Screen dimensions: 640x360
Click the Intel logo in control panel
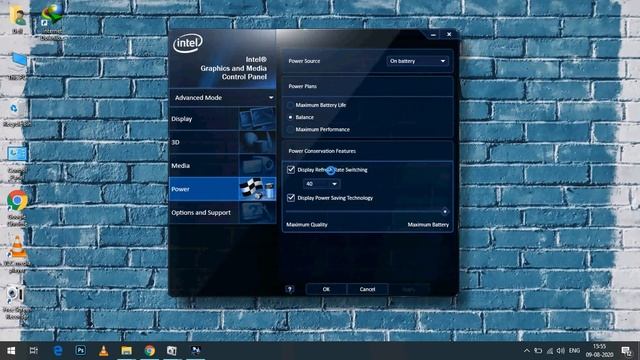(x=188, y=43)
